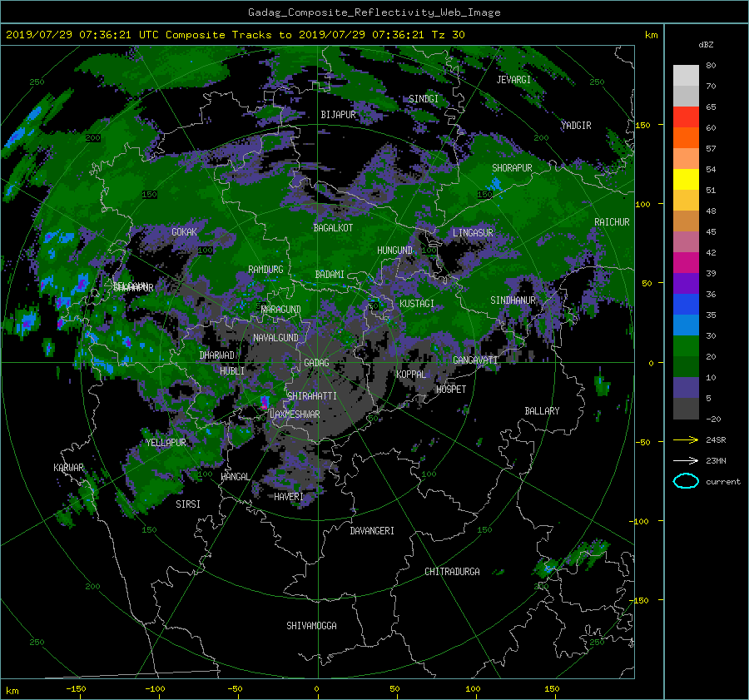The image size is (749, 700).
Task: Select the SINDHANUR city label
Action: (513, 300)
